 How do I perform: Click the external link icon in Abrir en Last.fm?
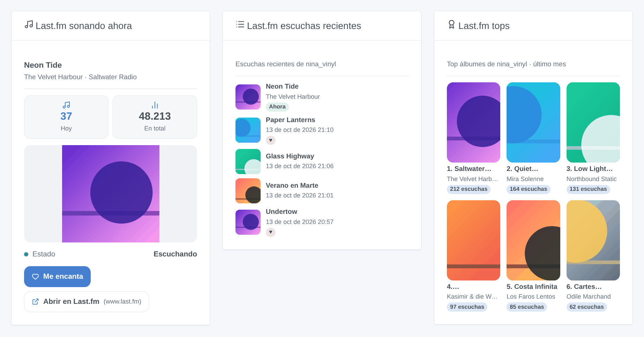coord(35,302)
